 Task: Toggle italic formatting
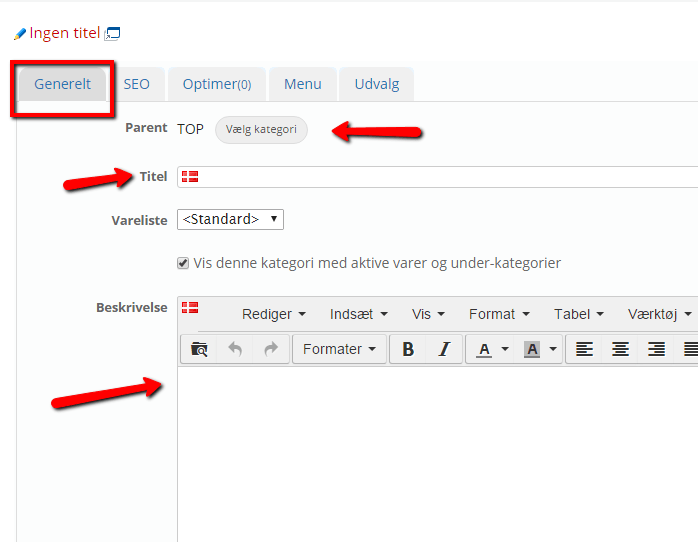pyautogui.click(x=444, y=349)
